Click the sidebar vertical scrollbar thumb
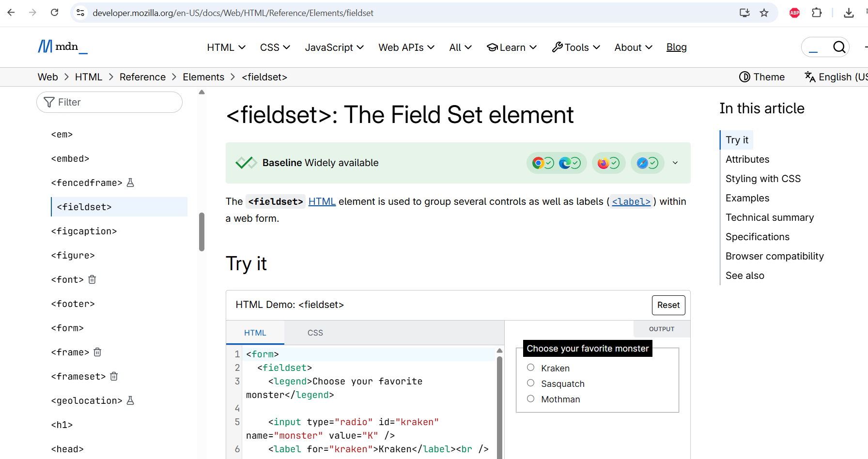868x459 pixels. 201,232
